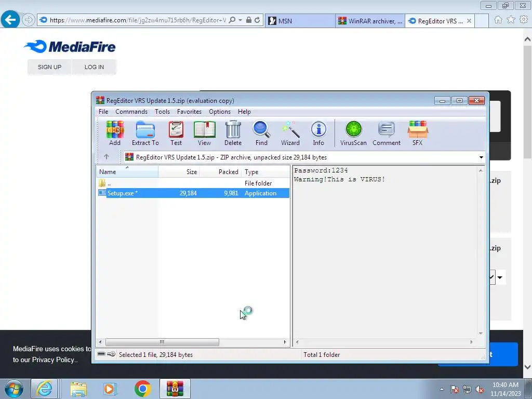Click the taskbar clock
Image resolution: width=532 pixels, height=399 pixels.
505,389
